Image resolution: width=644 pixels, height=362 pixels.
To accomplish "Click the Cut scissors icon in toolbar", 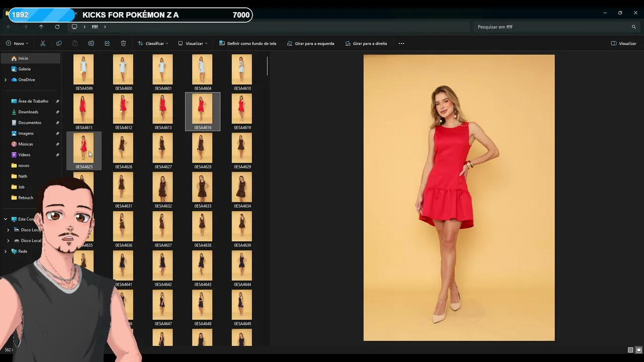I will point(43,43).
